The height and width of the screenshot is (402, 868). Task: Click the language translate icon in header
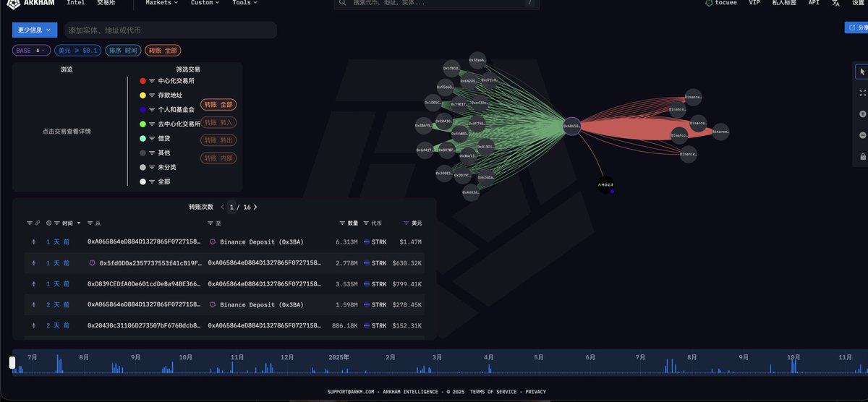835,3
